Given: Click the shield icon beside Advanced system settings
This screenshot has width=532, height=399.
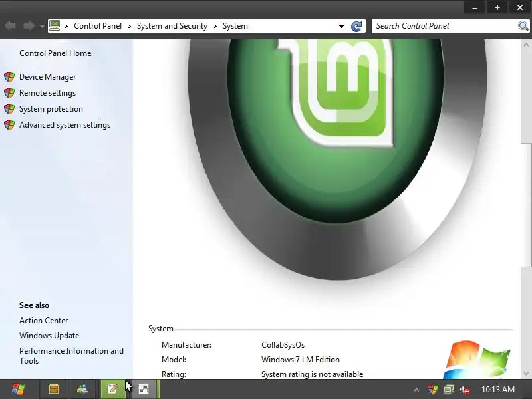Looking at the screenshot, I should click(9, 125).
